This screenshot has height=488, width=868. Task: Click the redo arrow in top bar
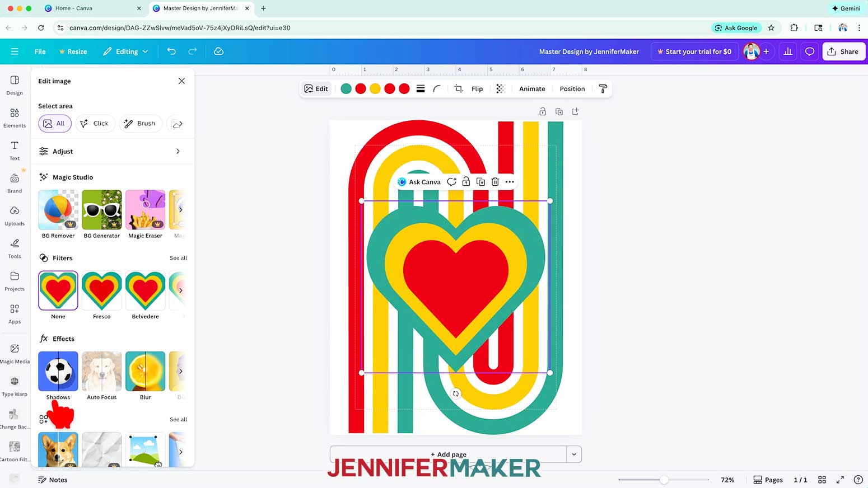pyautogui.click(x=193, y=51)
